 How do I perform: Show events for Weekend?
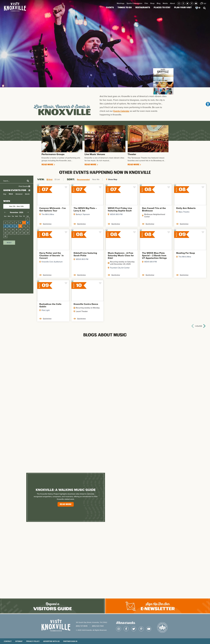19,194
